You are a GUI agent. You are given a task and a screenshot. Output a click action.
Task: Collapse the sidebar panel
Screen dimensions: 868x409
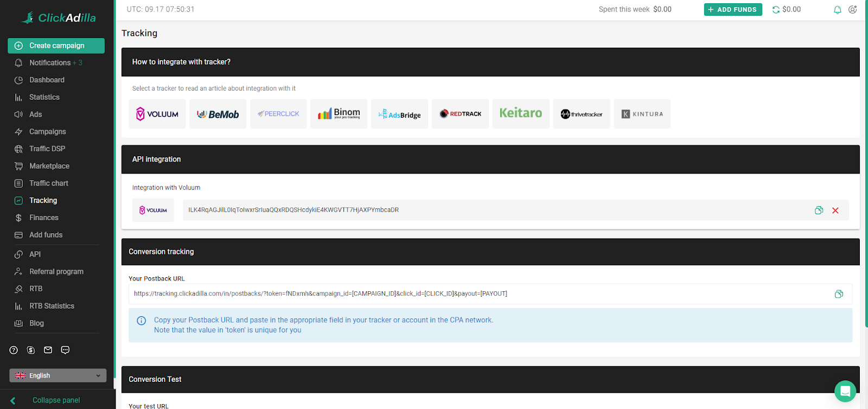click(x=56, y=400)
